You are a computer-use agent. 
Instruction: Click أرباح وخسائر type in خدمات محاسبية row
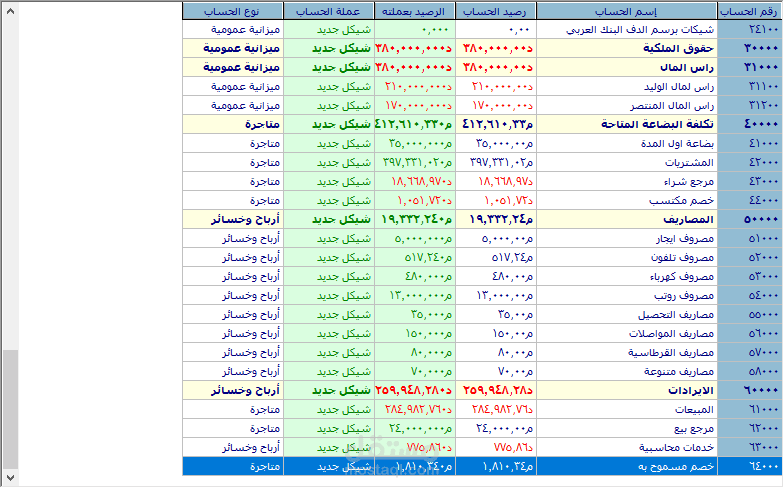click(232, 448)
